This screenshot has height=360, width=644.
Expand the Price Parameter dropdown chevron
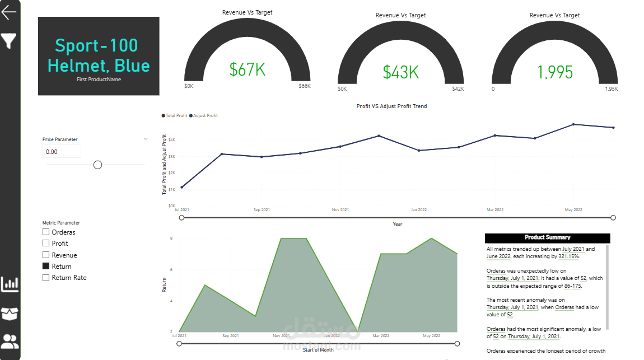click(146, 139)
